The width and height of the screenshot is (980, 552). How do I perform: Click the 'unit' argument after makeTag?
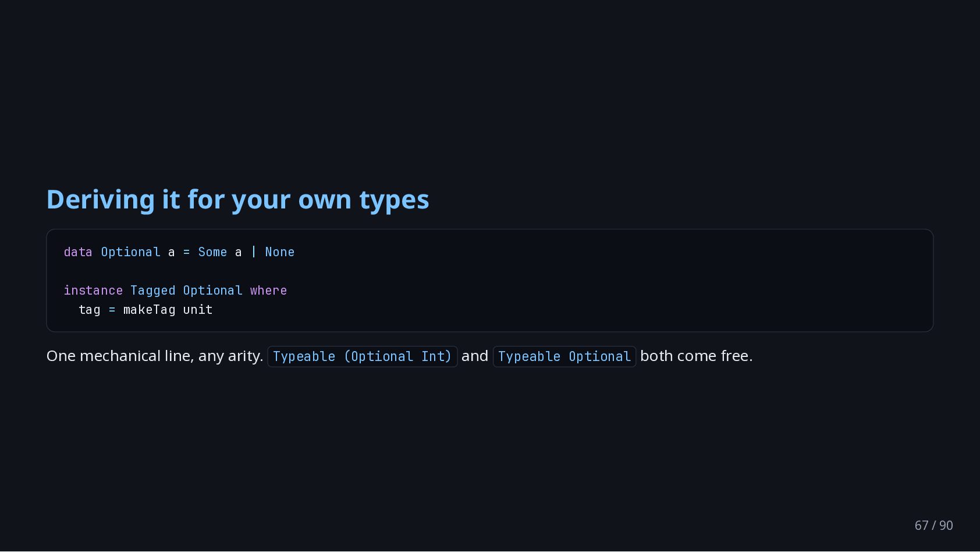(x=198, y=310)
